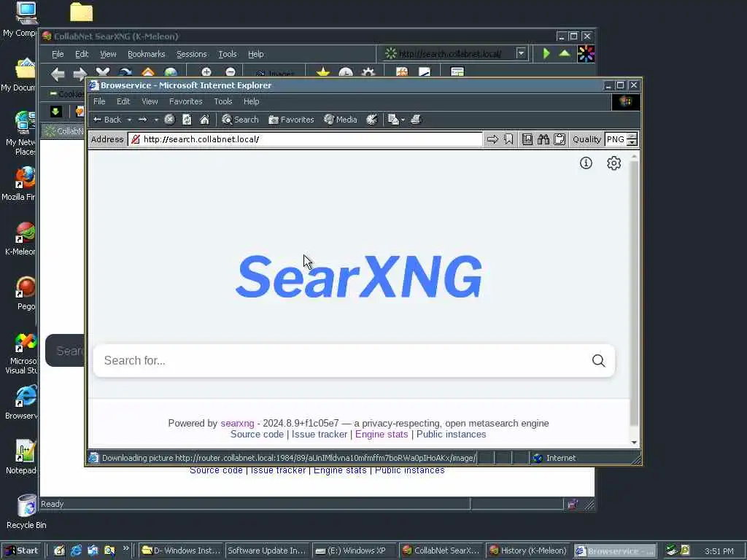Click the IE Back arrow button
Screen dimensions: 747x560
pyautogui.click(x=107, y=120)
